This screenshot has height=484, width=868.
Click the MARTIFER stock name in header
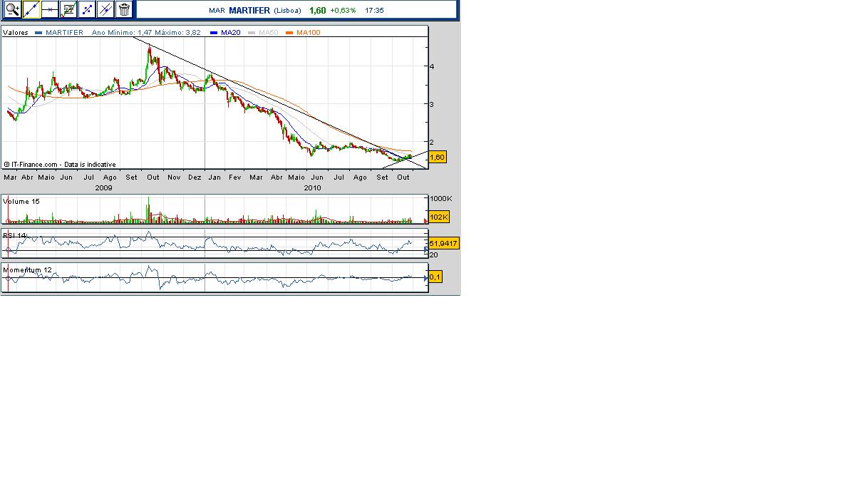(249, 11)
